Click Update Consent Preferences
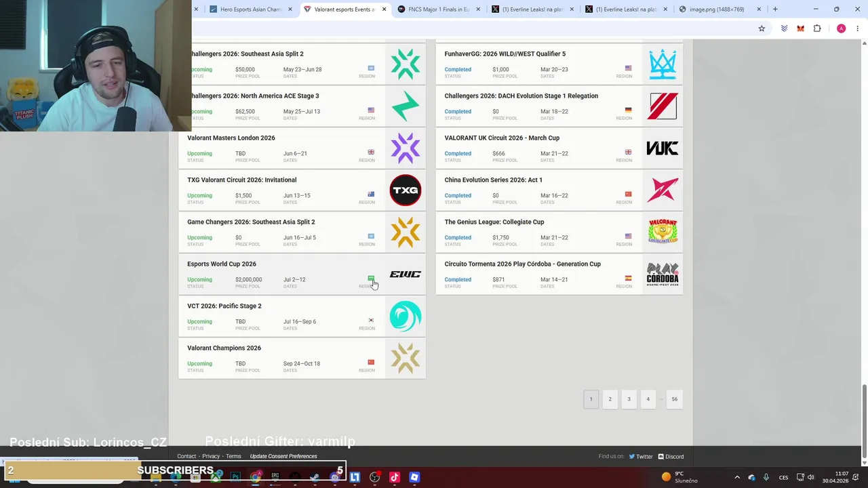 pyautogui.click(x=283, y=456)
